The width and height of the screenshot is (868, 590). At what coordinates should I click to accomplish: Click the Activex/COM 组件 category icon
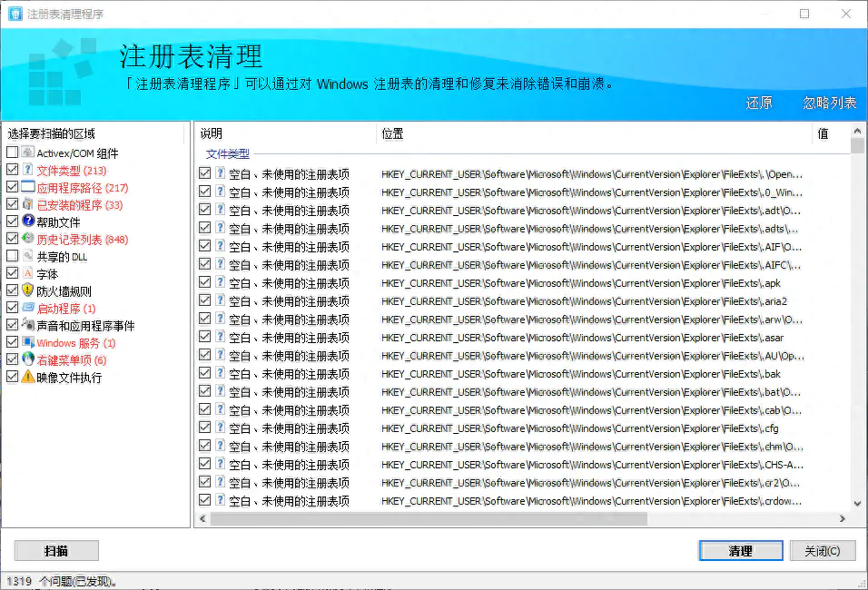[x=27, y=152]
